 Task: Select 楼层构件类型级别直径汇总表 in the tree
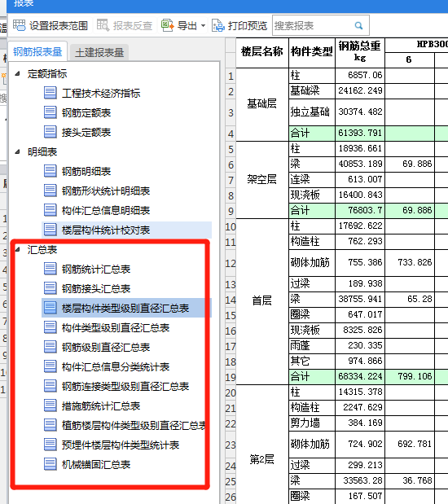pyautogui.click(x=125, y=309)
